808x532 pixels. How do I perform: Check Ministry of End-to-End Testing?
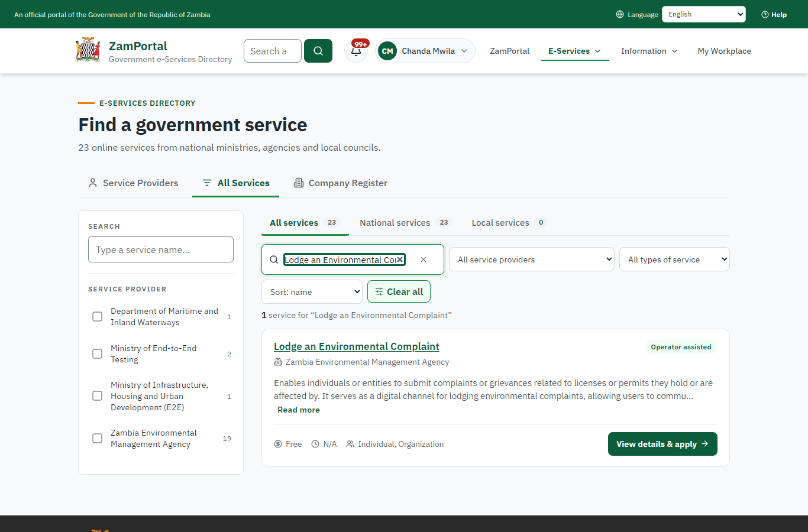pyautogui.click(x=98, y=354)
